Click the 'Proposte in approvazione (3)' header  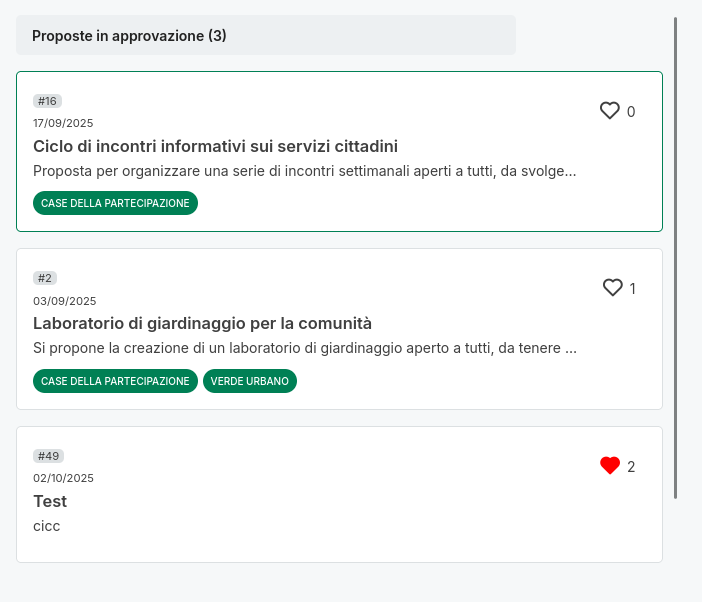pyautogui.click(x=129, y=36)
